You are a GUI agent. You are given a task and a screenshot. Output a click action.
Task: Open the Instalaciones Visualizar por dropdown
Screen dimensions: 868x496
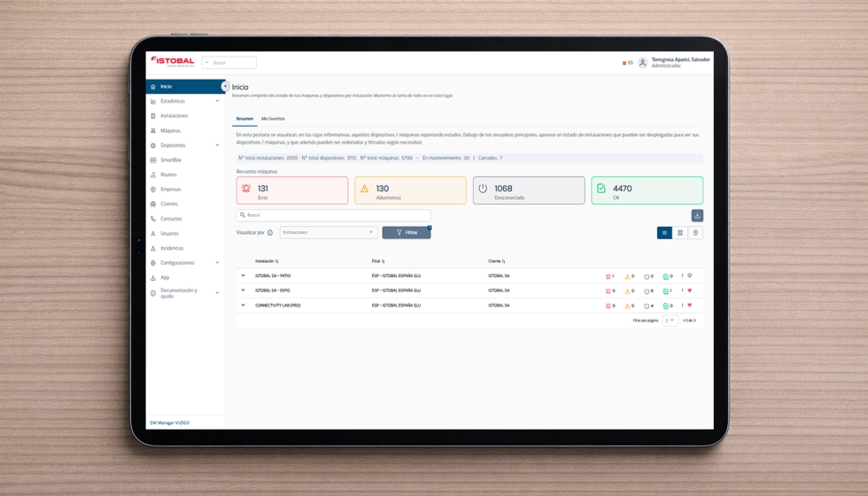point(329,232)
